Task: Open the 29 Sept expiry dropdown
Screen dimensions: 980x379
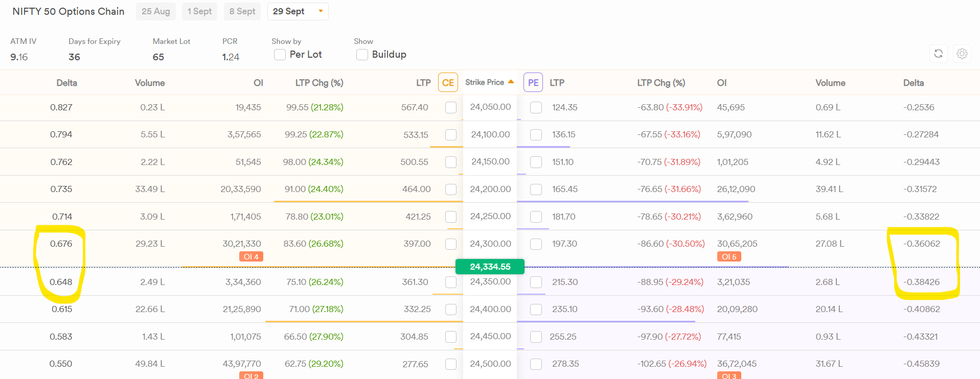Action: (298, 11)
